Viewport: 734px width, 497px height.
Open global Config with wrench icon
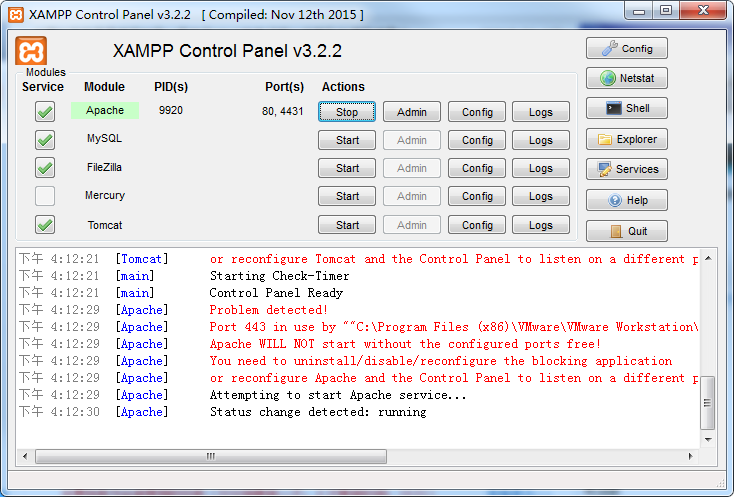pyautogui.click(x=627, y=48)
